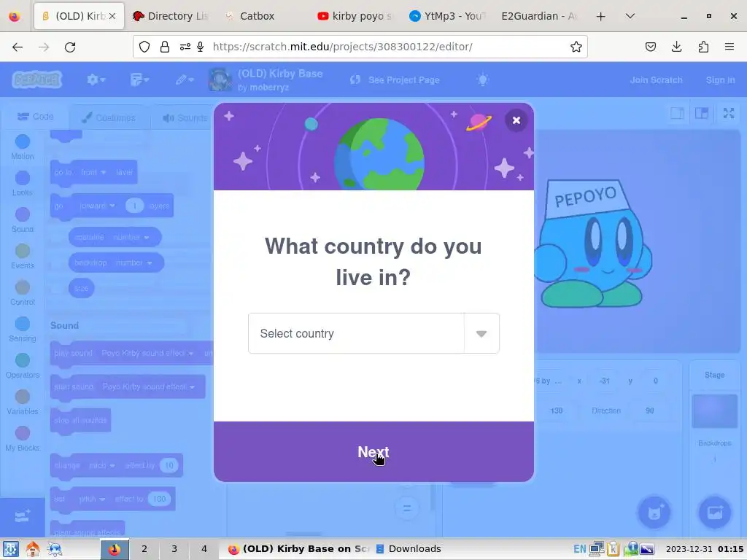Switch to desktop workspace 2

(x=144, y=549)
